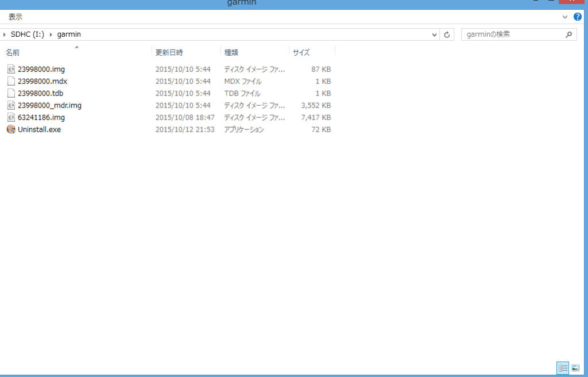588x377 pixels.
Task: Click the 87 KB size value
Action: coord(321,69)
